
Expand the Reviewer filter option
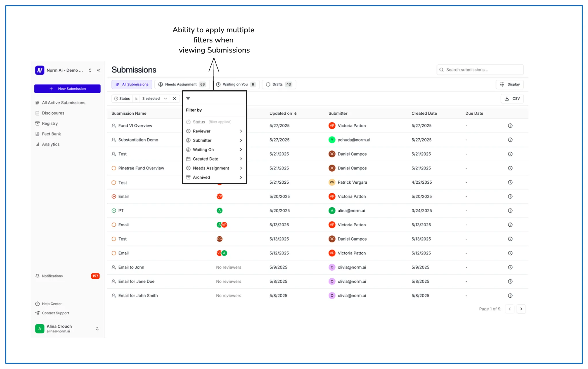click(x=214, y=131)
